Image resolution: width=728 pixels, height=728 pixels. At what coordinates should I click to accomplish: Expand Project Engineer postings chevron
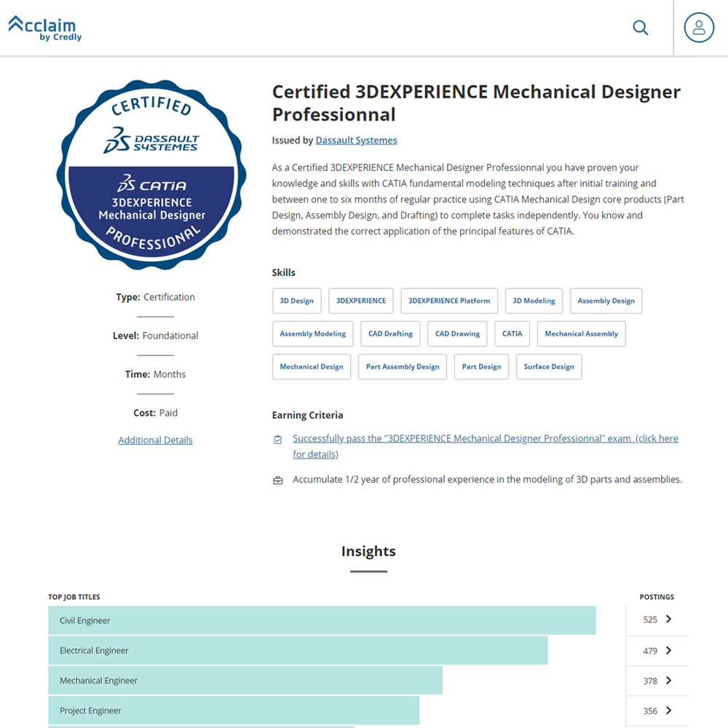[668, 711]
